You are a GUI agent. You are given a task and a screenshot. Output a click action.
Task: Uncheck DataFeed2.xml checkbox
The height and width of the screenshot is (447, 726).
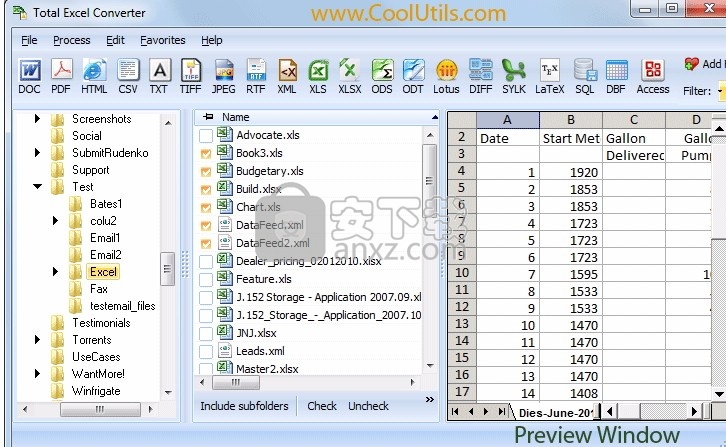206,244
